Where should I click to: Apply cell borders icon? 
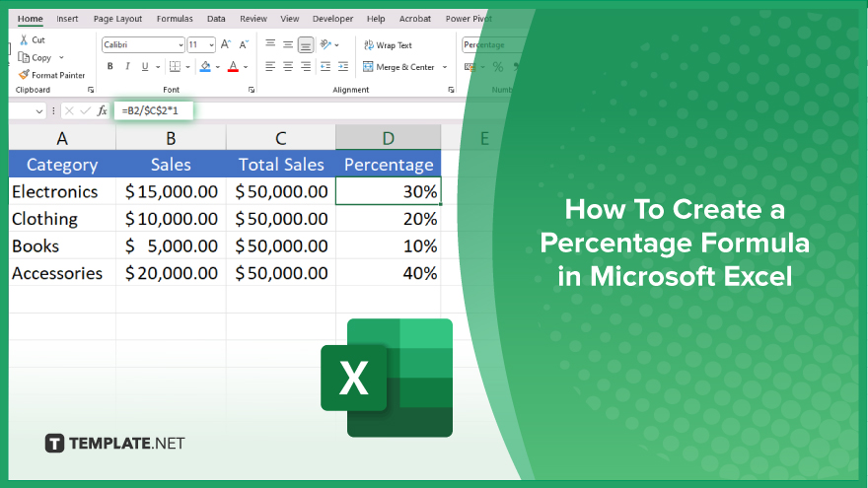point(175,66)
